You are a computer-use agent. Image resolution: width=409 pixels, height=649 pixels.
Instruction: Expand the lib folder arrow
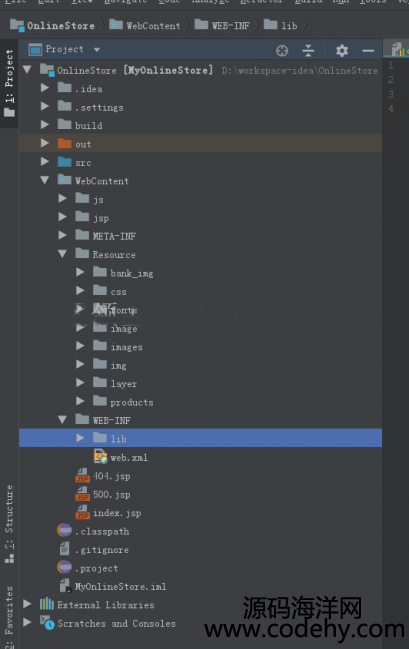point(80,438)
